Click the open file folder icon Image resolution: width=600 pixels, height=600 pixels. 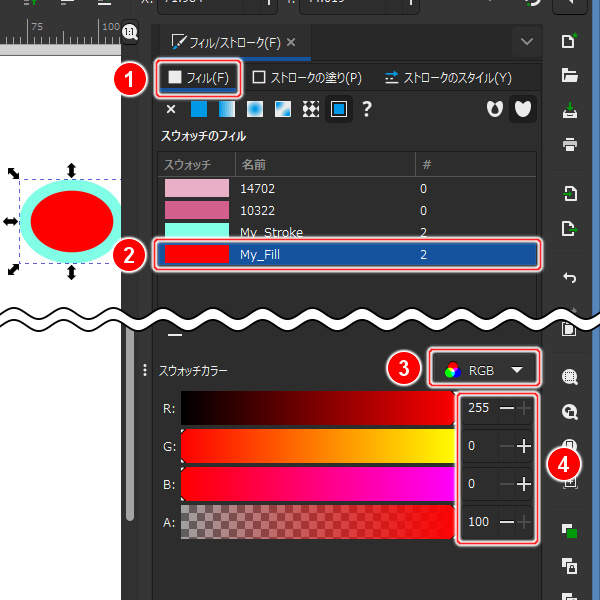click(569, 75)
